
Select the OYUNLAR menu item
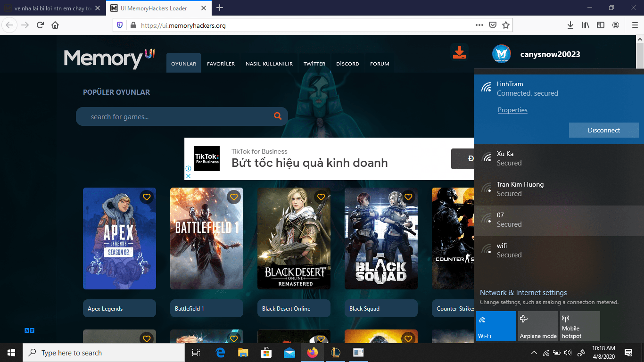tap(183, 63)
